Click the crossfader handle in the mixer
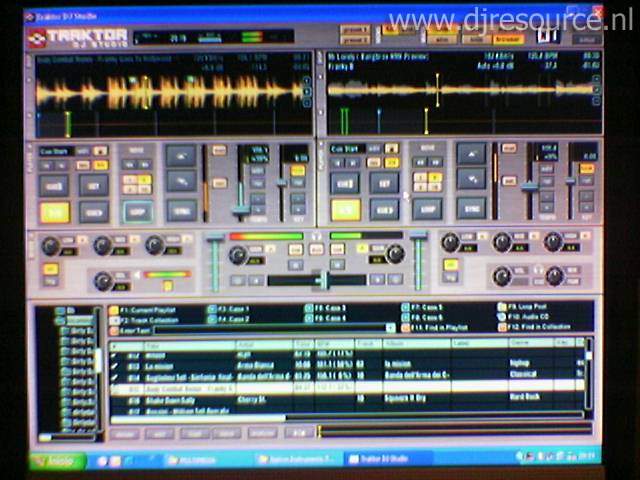Image resolution: width=640 pixels, height=480 pixels. click(325, 280)
